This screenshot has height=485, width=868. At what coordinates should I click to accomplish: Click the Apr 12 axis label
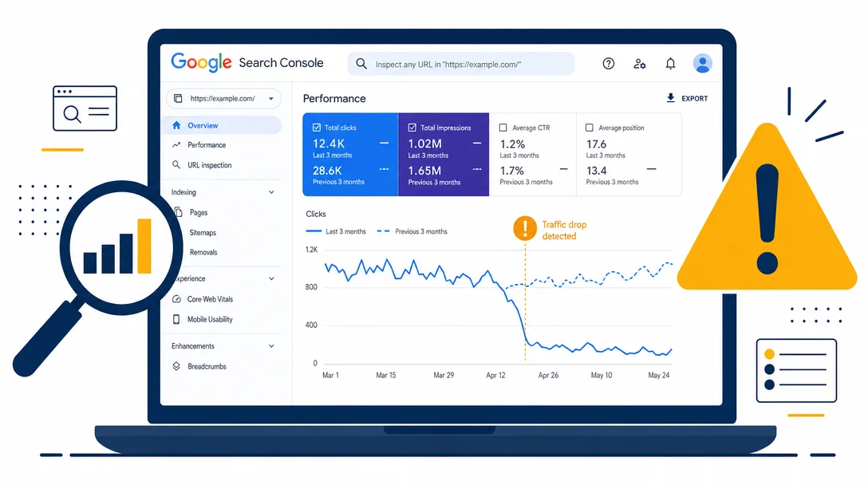click(x=495, y=375)
